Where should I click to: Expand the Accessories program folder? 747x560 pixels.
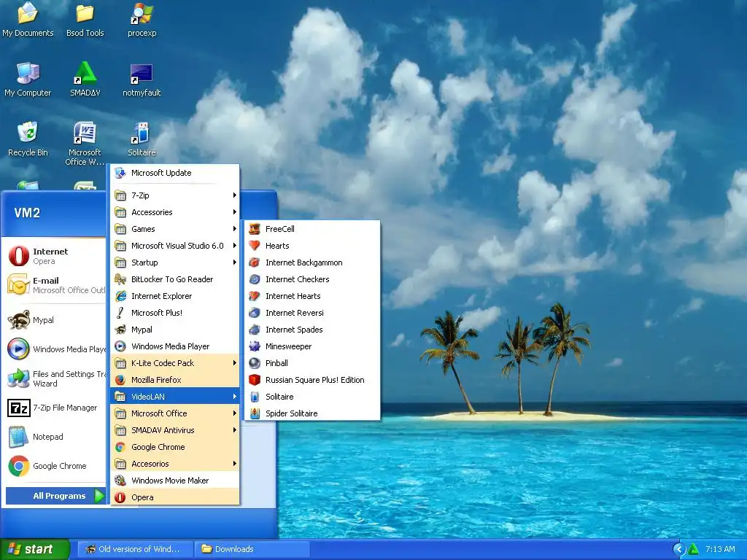175,212
